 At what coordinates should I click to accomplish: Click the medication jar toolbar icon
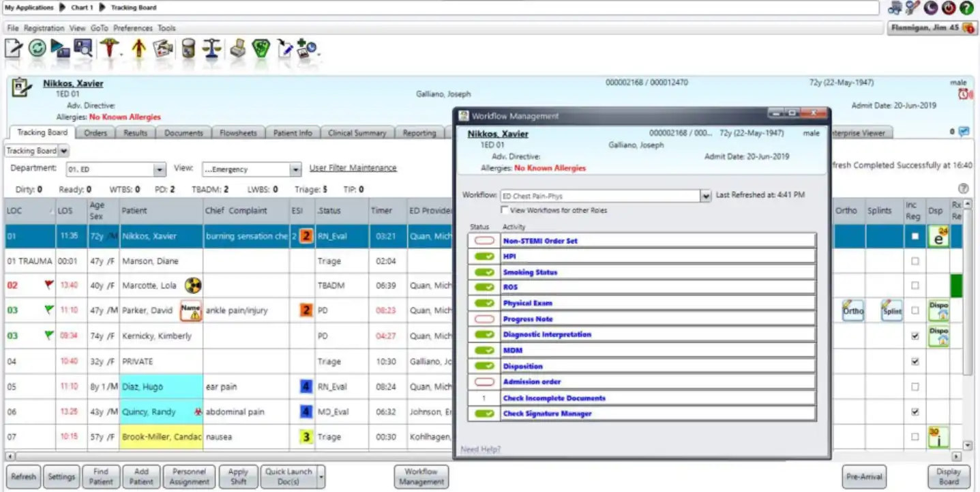pyautogui.click(x=188, y=49)
